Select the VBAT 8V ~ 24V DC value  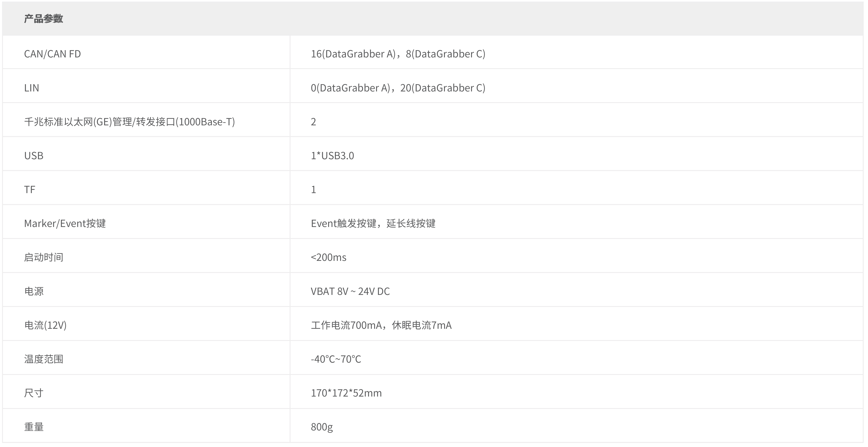click(x=350, y=291)
